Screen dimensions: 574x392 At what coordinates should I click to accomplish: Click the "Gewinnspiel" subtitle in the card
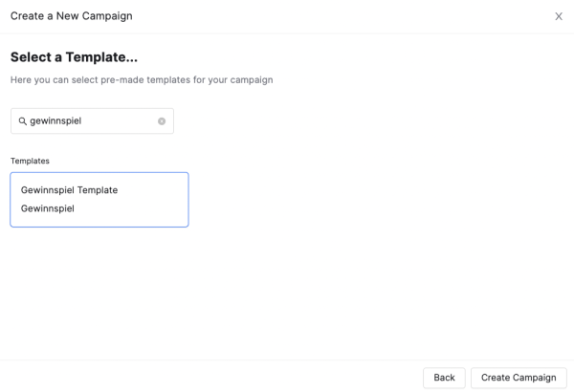48,208
